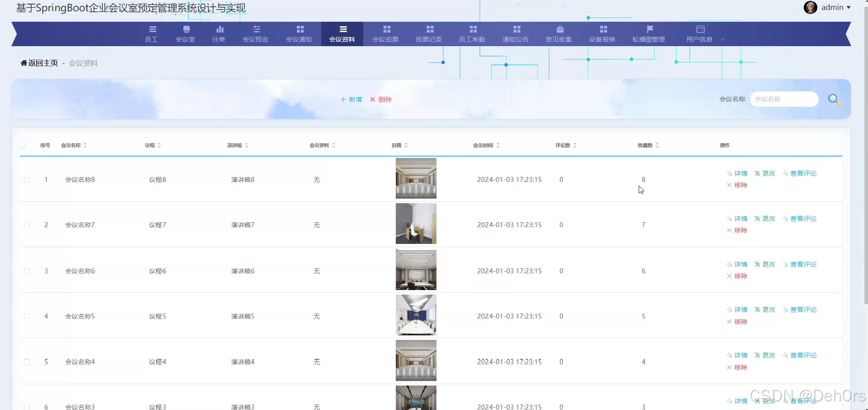The height and width of the screenshot is (410, 868).
Task: Click 详情 icon in 会议名称4 row
Action: click(x=729, y=355)
